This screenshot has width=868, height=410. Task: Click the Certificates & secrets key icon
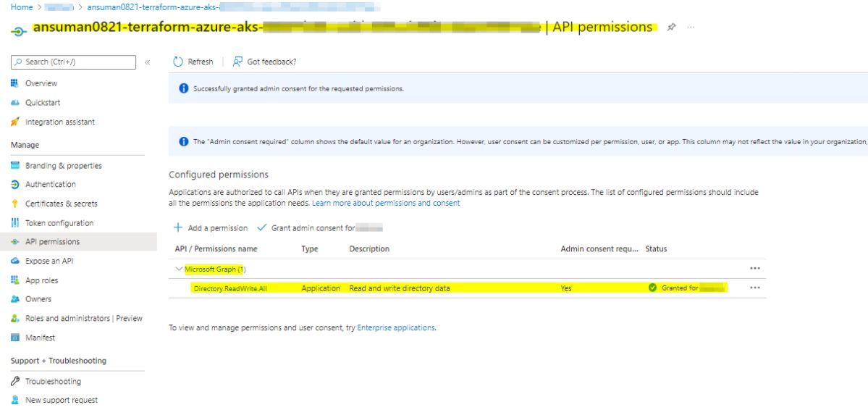[x=15, y=204]
